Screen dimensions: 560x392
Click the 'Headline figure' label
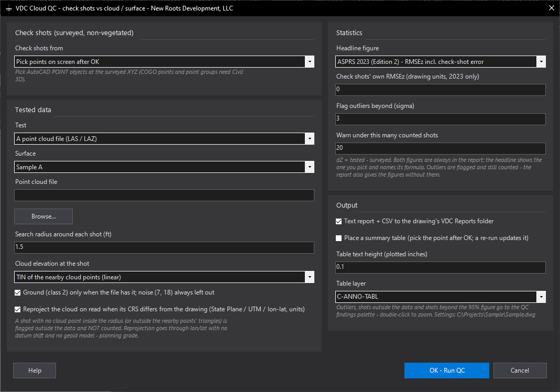[357, 48]
